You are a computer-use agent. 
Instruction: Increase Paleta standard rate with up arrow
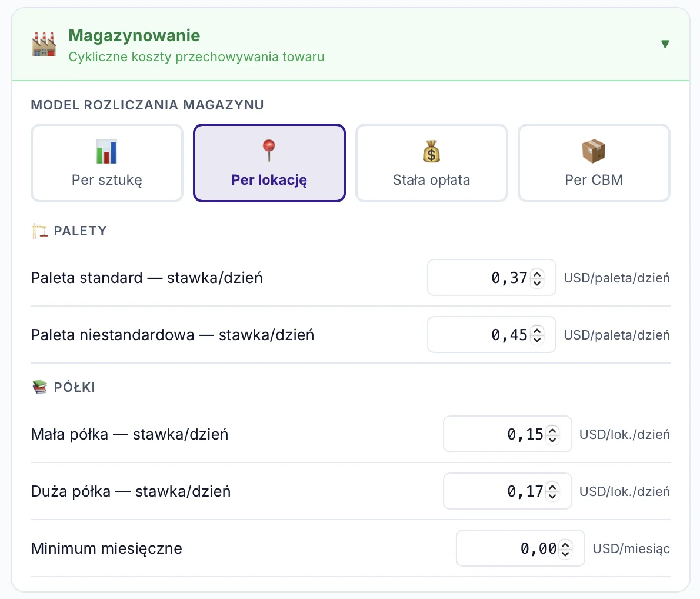pyautogui.click(x=538, y=274)
